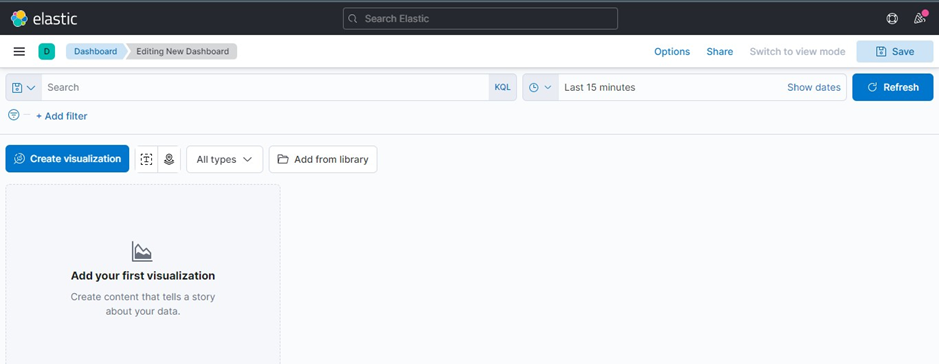The height and width of the screenshot is (364, 939).
Task: Open the help lifebuoy icon
Action: [892, 19]
